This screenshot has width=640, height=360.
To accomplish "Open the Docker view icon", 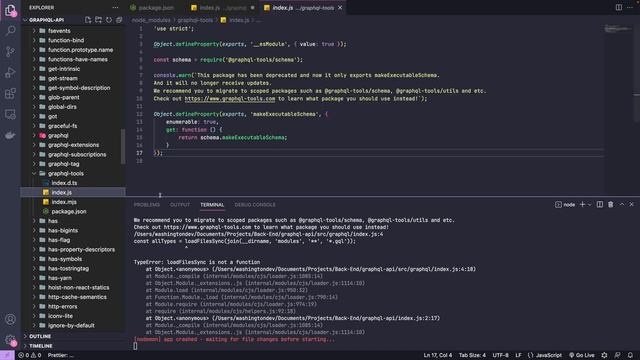I will tap(10, 135).
